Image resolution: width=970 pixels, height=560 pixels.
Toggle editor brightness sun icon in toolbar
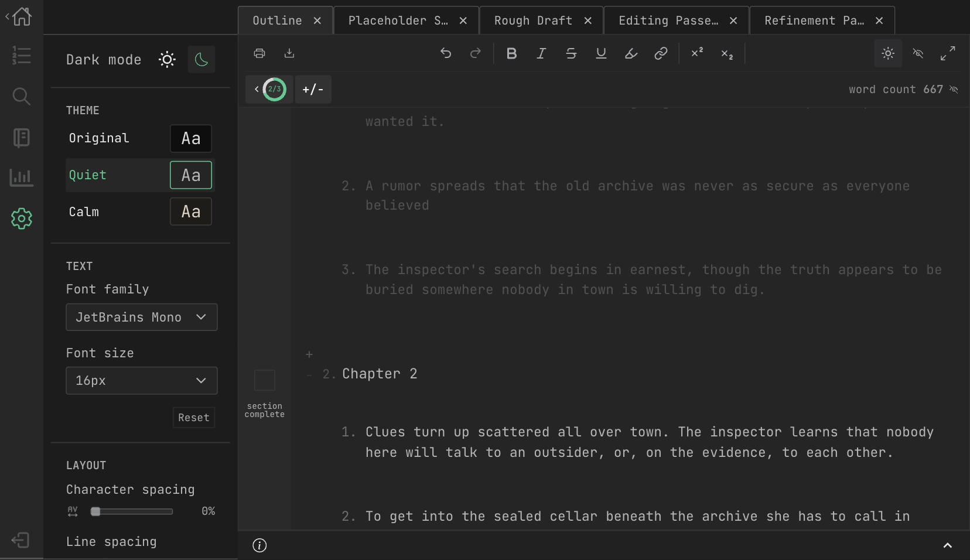[x=888, y=53]
